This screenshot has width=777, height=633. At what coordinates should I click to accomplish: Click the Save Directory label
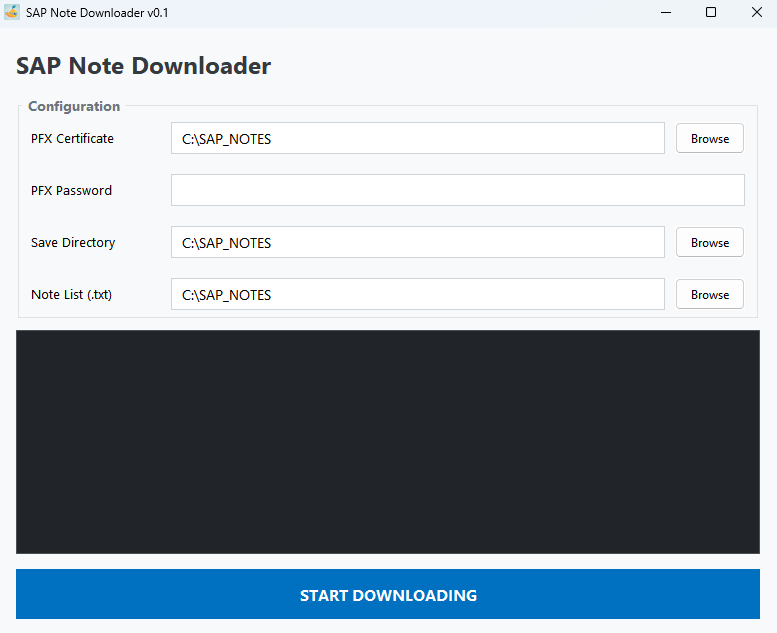pos(73,243)
